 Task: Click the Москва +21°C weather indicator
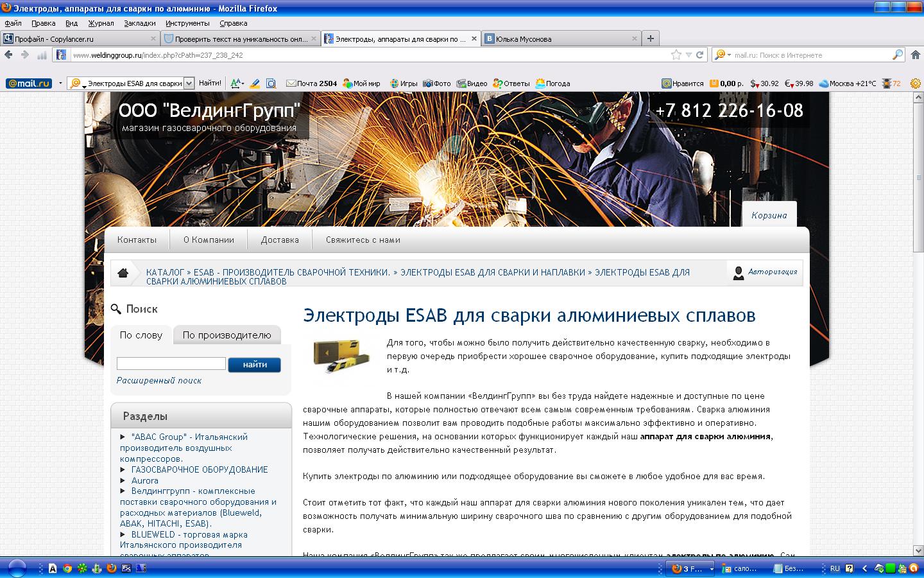click(848, 83)
